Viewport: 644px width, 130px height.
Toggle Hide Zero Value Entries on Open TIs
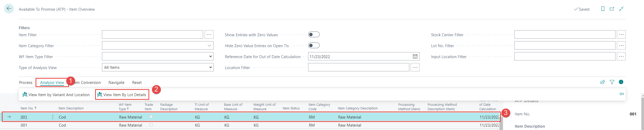point(314,46)
